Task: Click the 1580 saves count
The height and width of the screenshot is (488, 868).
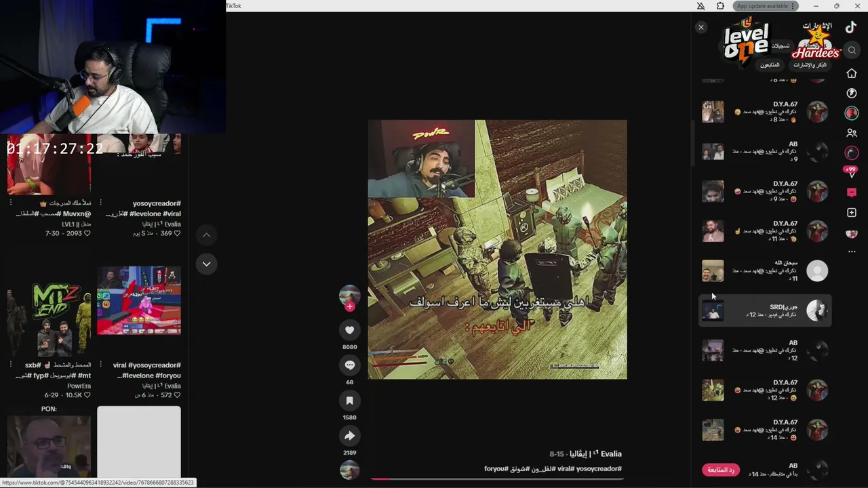Action: pyautogui.click(x=349, y=418)
